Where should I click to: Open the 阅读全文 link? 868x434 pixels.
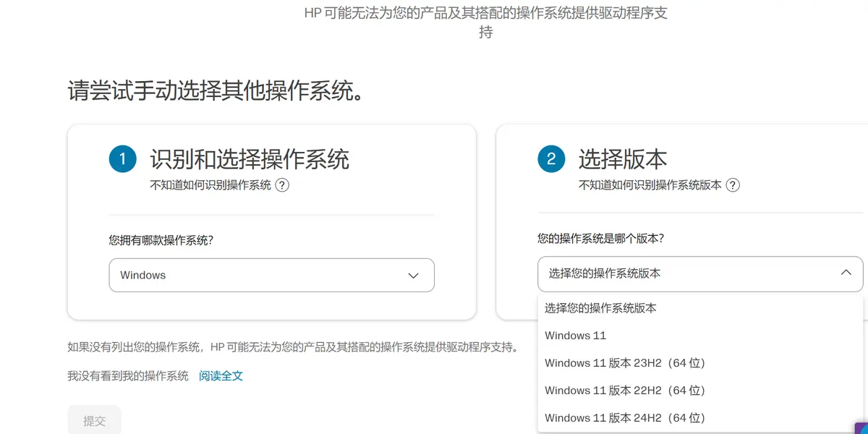click(x=221, y=376)
